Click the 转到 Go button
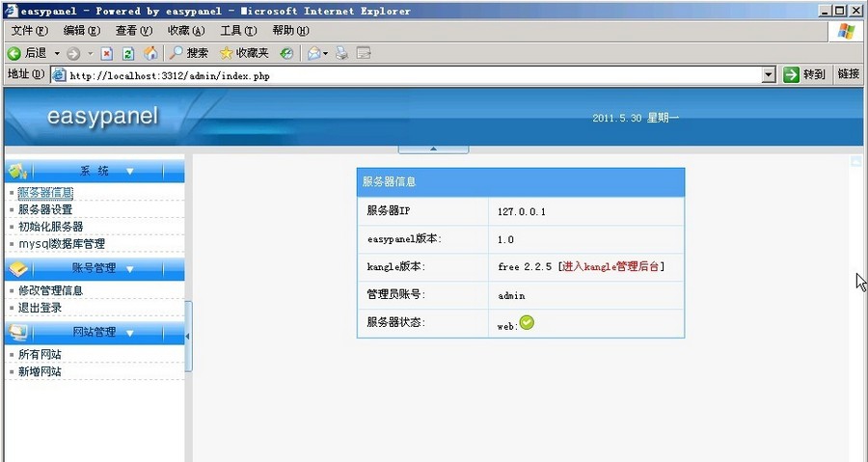Viewport: 868px width, 462px height. (x=804, y=74)
